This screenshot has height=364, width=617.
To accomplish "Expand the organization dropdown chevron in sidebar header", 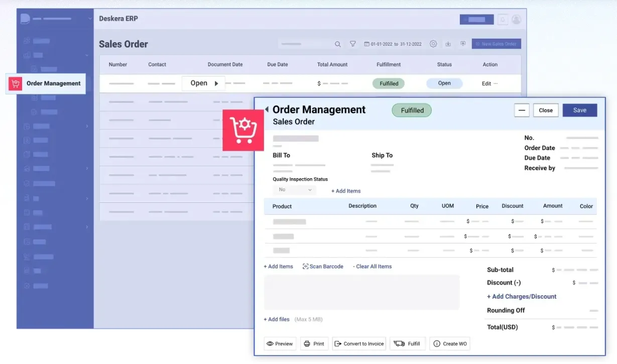I will [90, 19].
